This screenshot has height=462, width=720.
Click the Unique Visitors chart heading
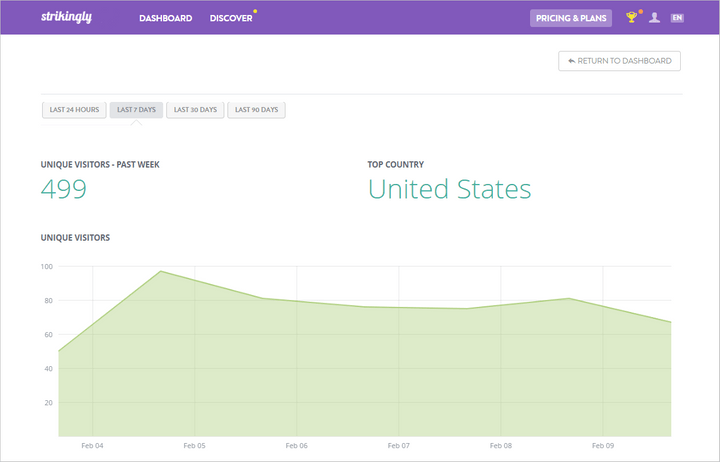(x=75, y=238)
